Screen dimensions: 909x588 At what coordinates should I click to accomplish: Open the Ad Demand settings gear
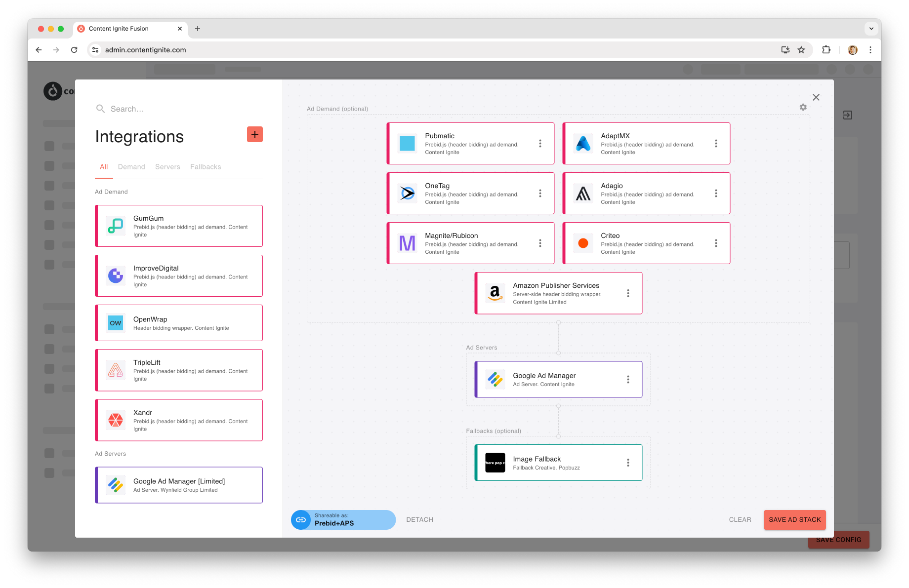(803, 107)
